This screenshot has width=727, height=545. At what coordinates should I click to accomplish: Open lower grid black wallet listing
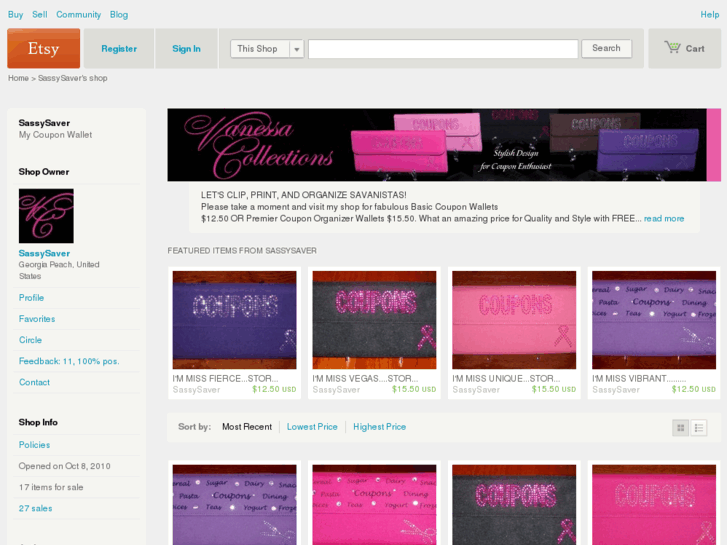tap(514, 505)
